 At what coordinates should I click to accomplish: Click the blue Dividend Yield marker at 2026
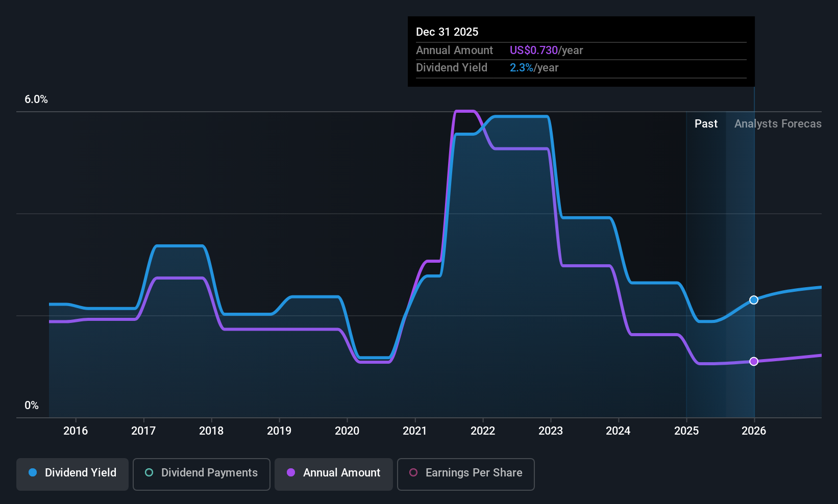click(754, 300)
